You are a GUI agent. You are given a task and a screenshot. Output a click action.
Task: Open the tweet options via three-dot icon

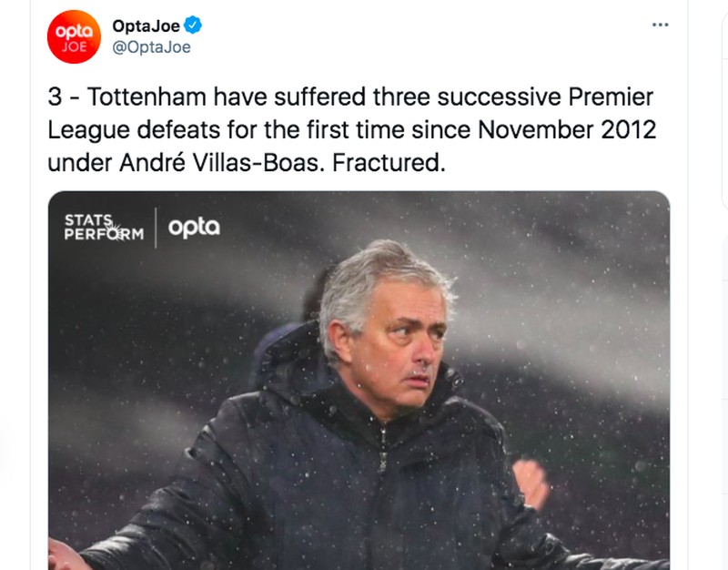pos(659,24)
